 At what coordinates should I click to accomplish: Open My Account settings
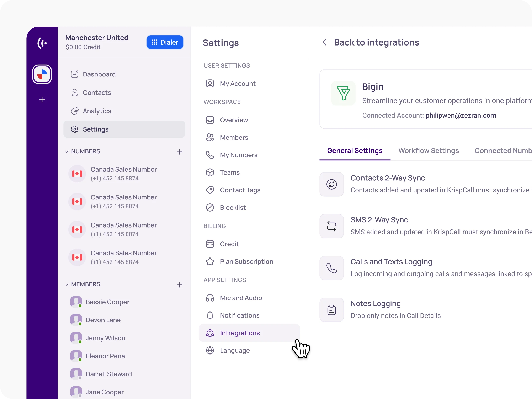point(249,84)
